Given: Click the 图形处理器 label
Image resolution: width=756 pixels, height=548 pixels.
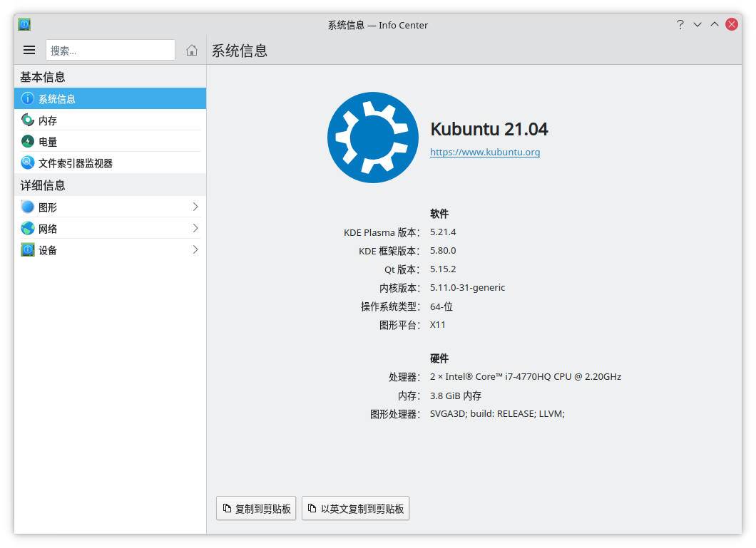Looking at the screenshot, I should 395,414.
